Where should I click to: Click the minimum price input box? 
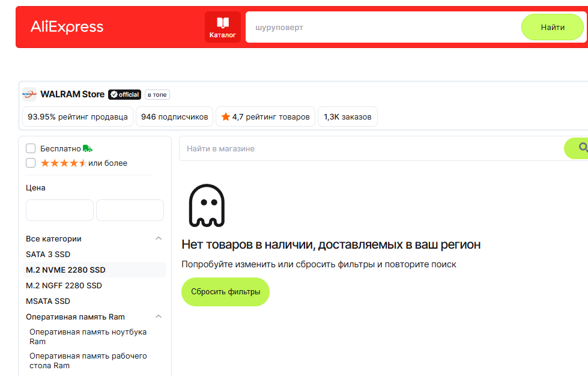coord(59,210)
